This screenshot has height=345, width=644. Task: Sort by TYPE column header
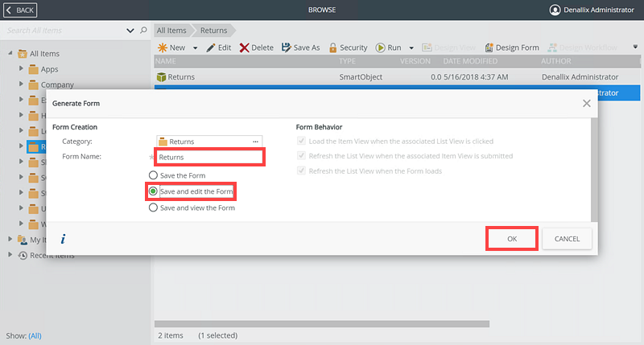click(x=348, y=61)
